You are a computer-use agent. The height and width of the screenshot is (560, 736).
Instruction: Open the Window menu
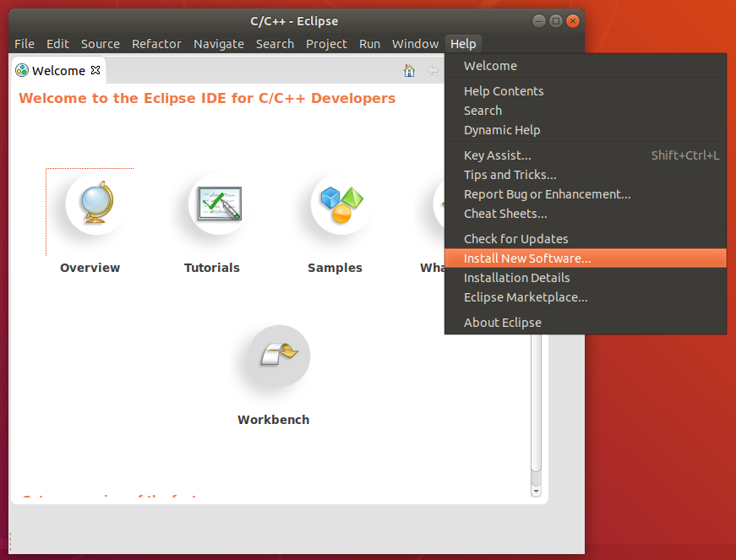pyautogui.click(x=416, y=44)
